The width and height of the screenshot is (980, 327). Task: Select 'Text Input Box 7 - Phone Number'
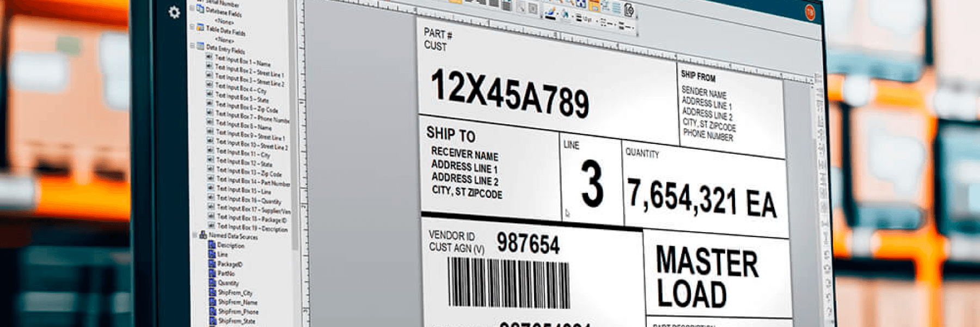tap(253, 117)
